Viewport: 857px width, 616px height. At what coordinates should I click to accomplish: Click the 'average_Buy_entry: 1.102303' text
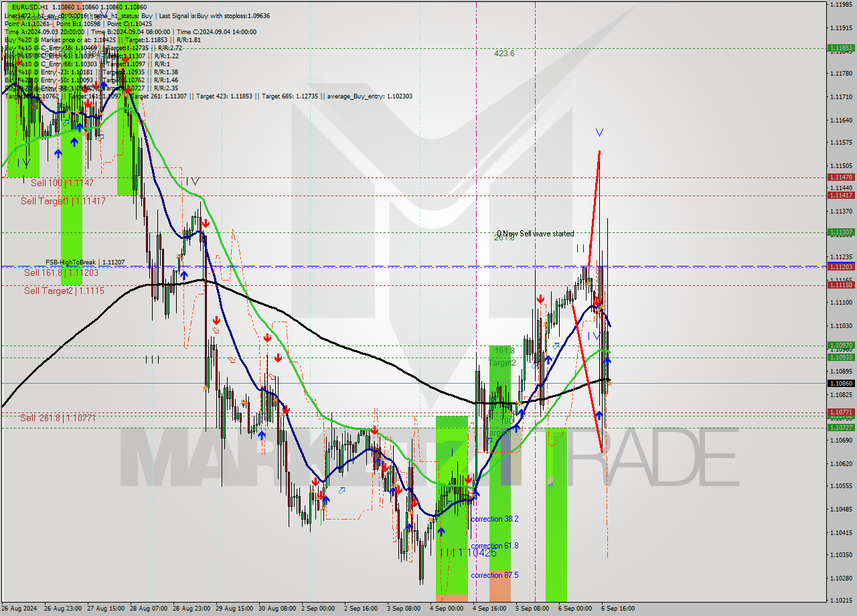(x=370, y=96)
